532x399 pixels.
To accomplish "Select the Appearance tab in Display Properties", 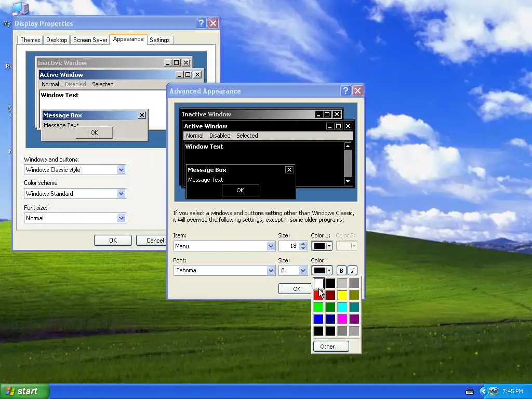I will point(128,39).
